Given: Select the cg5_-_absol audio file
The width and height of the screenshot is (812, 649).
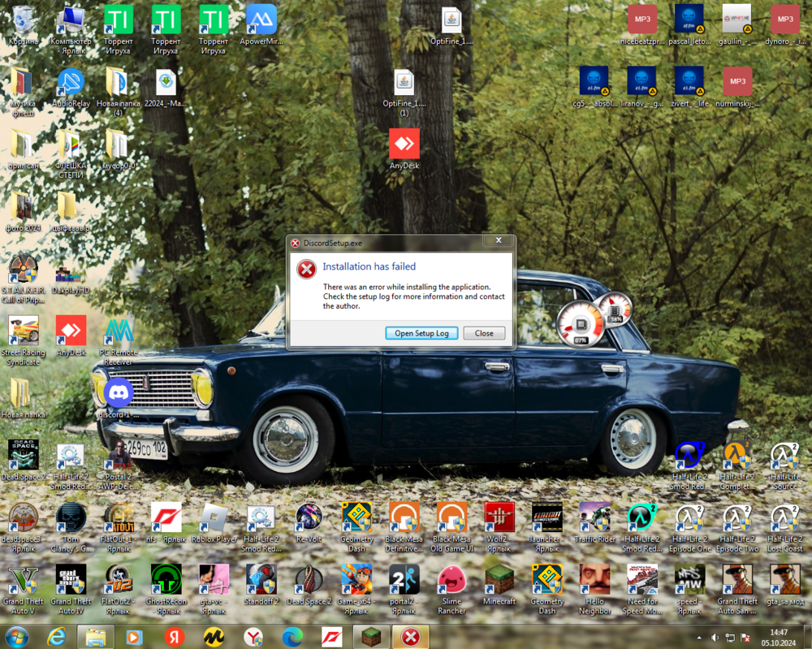Looking at the screenshot, I should [594, 87].
